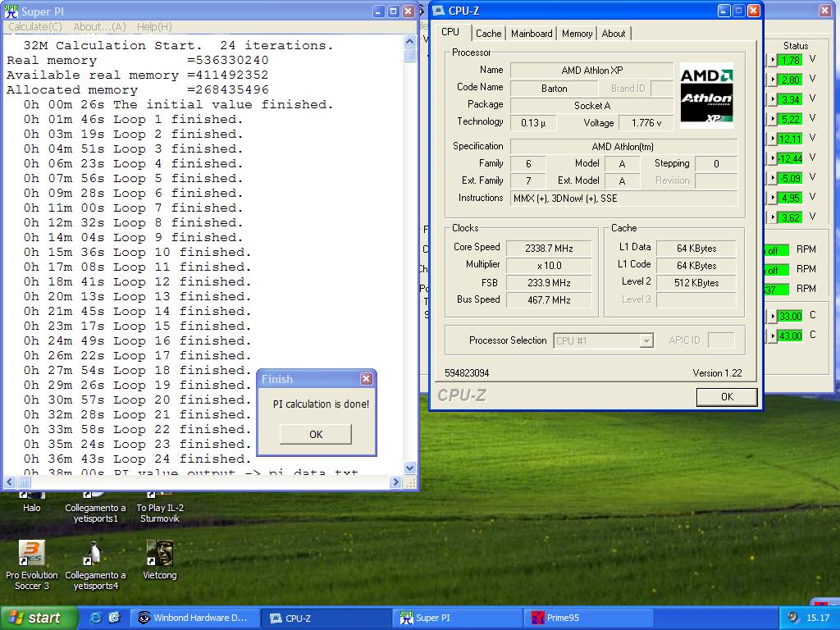
Task: Open the Memory tab in CPU-Z
Action: tap(577, 33)
